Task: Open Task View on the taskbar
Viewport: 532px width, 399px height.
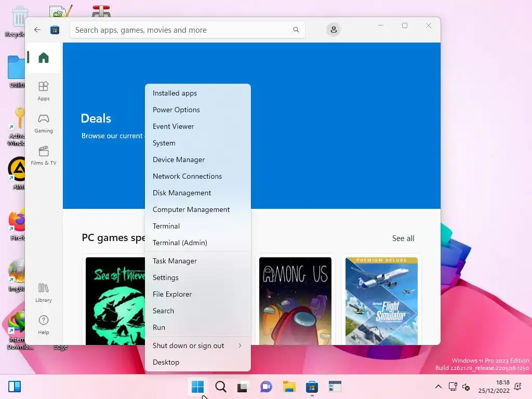Action: pos(242,387)
